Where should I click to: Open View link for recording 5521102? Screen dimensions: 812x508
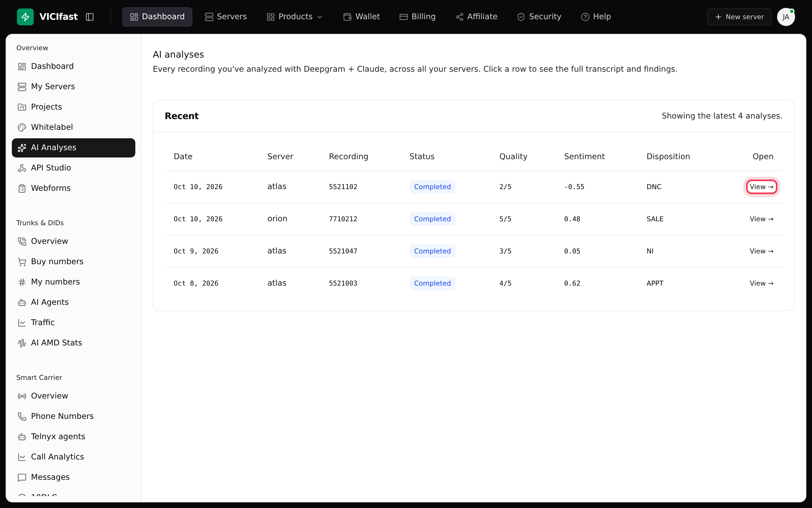[761, 187]
